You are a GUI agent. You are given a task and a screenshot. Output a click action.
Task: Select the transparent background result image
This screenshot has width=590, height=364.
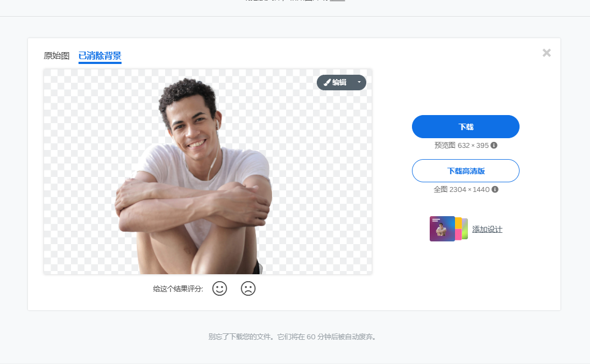click(x=208, y=171)
